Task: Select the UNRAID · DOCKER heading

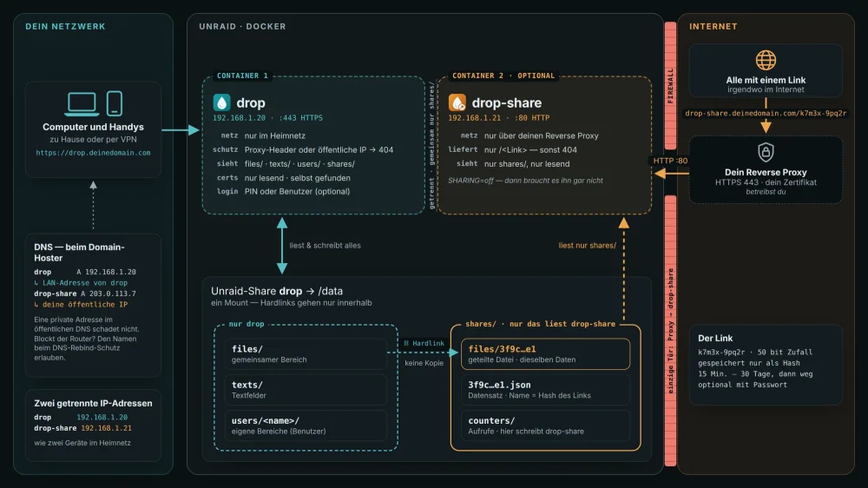Action: tap(242, 27)
